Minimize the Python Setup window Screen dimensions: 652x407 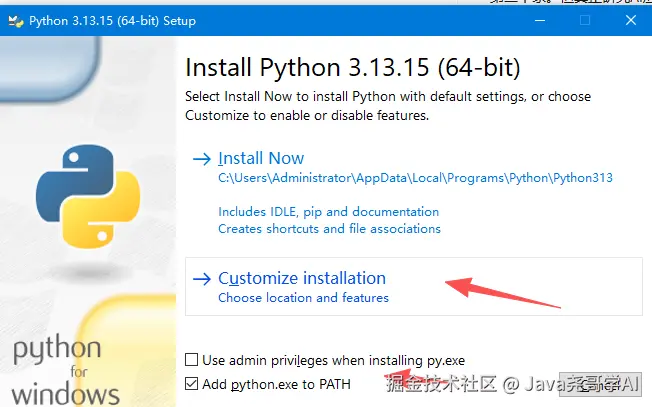click(540, 20)
